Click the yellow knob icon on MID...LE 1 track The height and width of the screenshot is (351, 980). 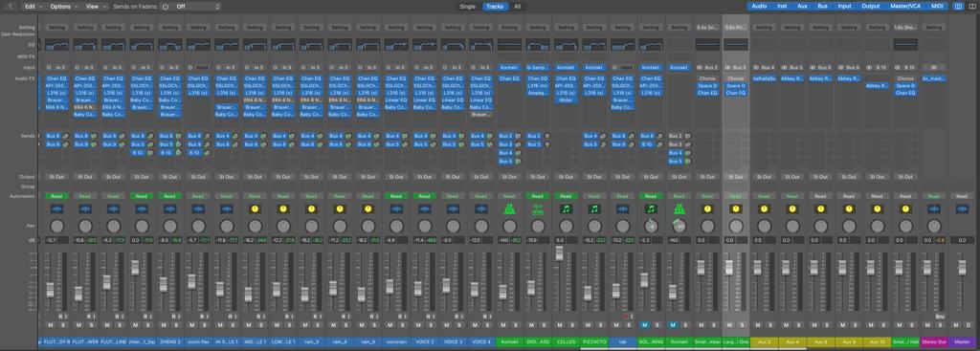255,208
